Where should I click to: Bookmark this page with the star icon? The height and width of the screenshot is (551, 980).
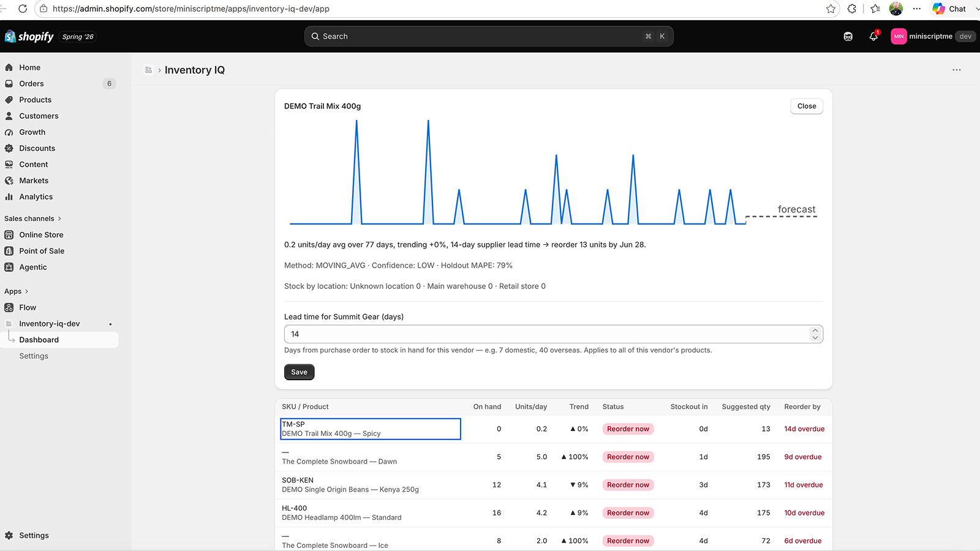point(831,9)
